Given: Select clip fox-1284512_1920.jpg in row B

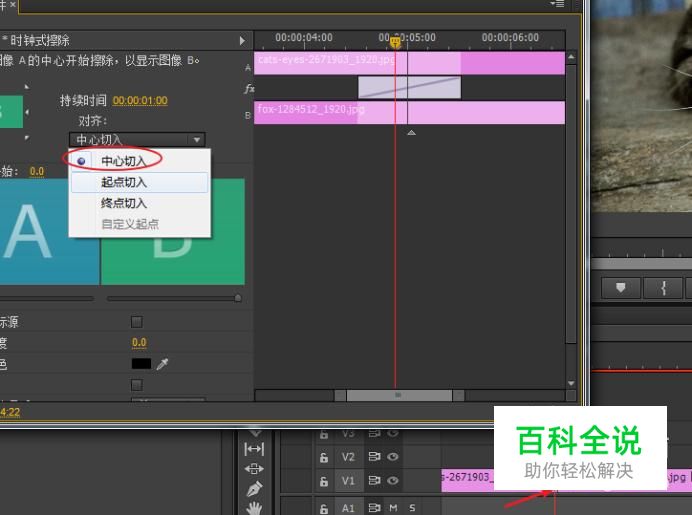Looking at the screenshot, I should [409, 113].
